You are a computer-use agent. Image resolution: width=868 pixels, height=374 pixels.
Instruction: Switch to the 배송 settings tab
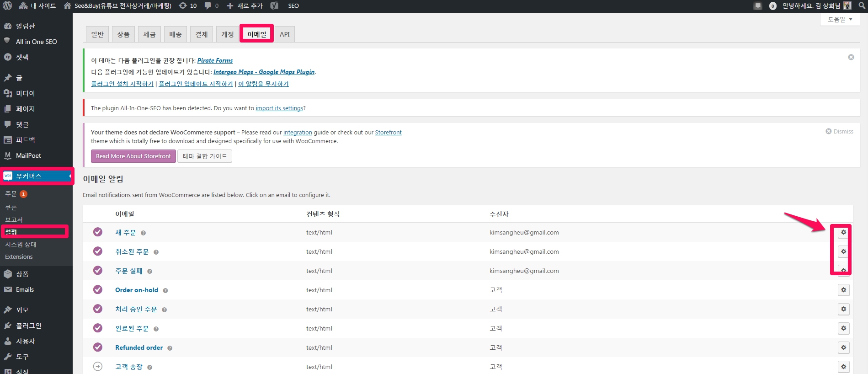[x=176, y=34]
